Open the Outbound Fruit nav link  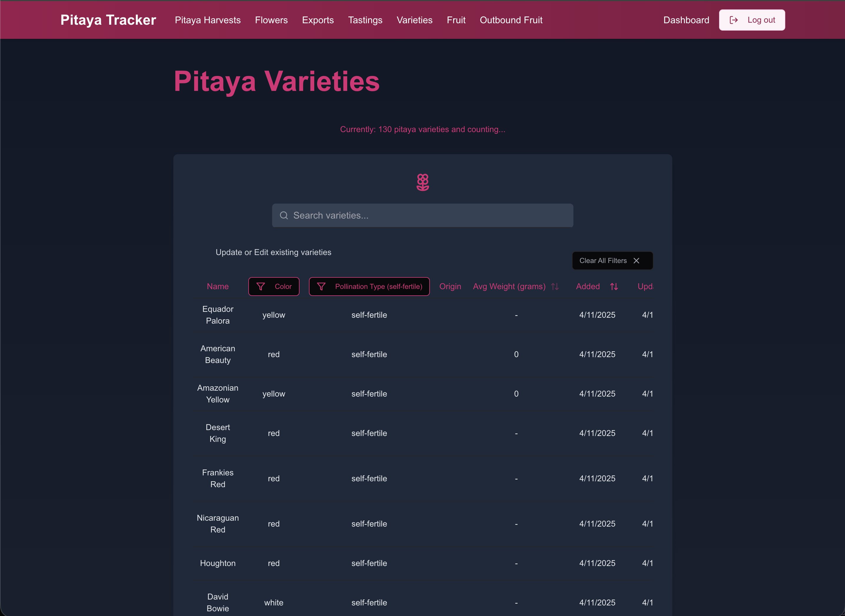(511, 20)
